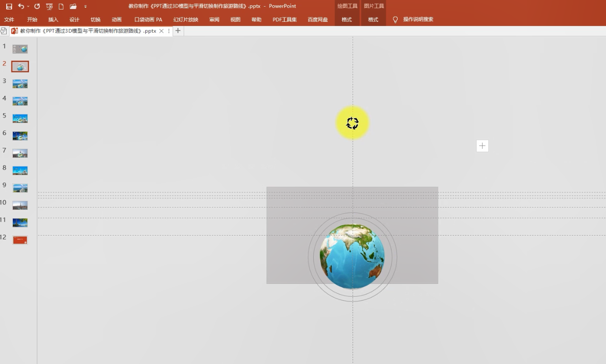
Task: Select slide 9 thumbnail
Action: (20, 188)
